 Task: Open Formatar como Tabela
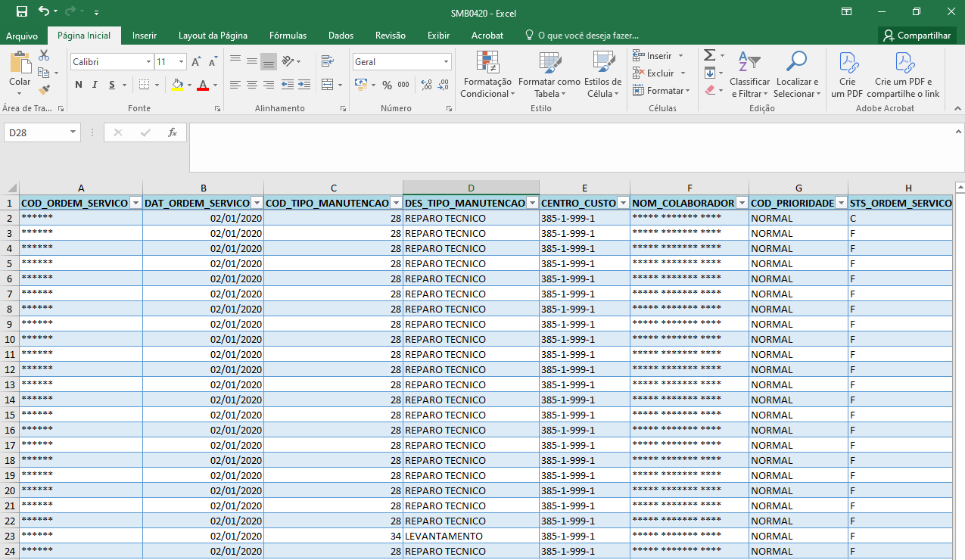(549, 75)
